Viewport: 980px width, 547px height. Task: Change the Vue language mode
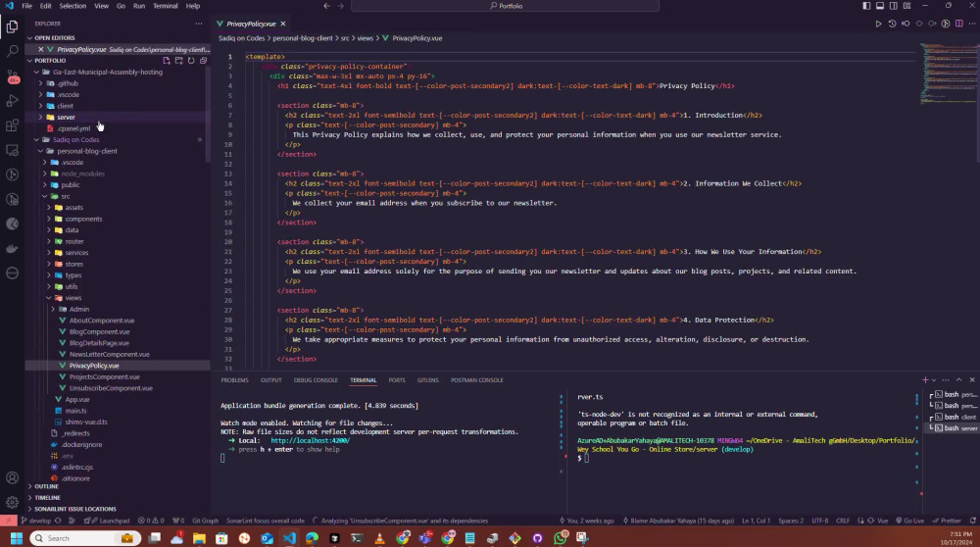coord(883,521)
